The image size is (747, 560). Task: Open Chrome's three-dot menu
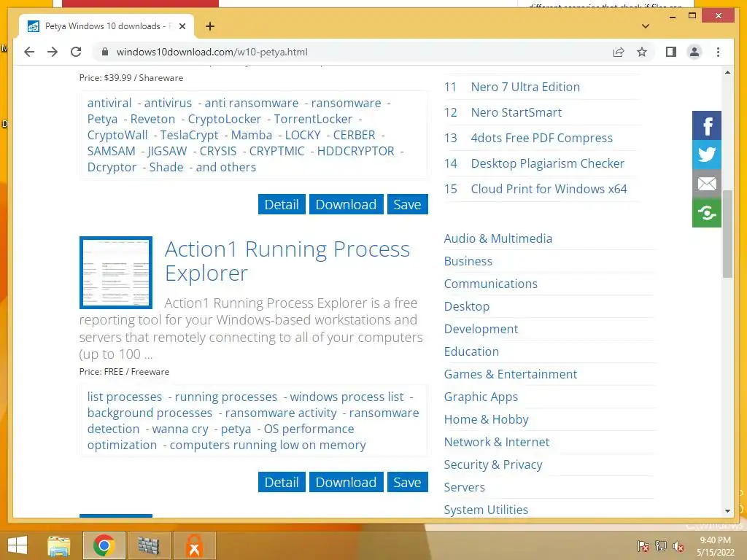(x=718, y=52)
